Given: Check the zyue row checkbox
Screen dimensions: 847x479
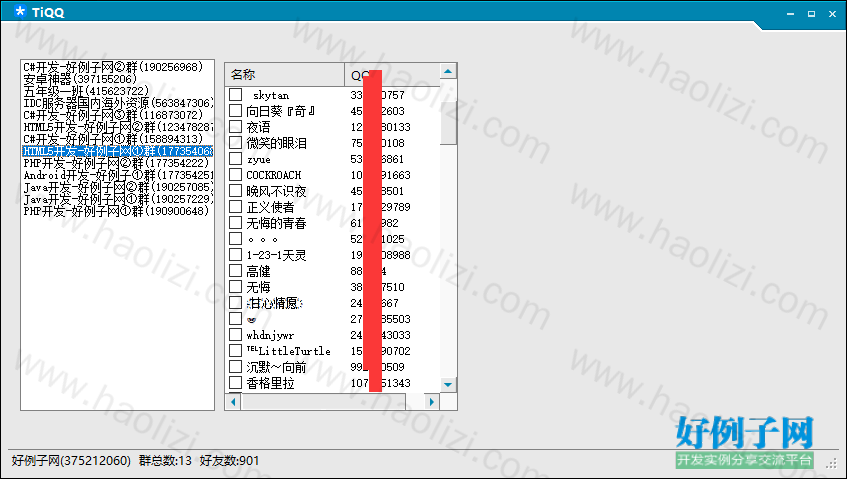Looking at the screenshot, I should click(x=235, y=159).
